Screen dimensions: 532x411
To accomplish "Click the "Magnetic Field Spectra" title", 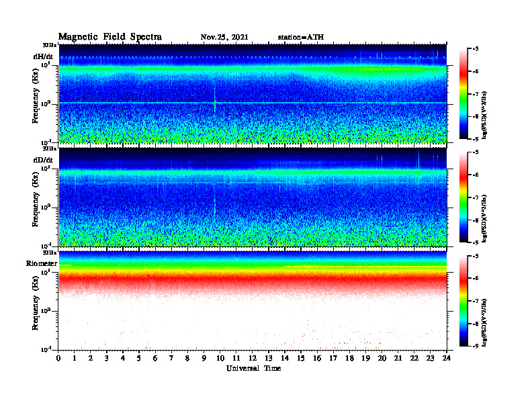I will tap(110, 37).
